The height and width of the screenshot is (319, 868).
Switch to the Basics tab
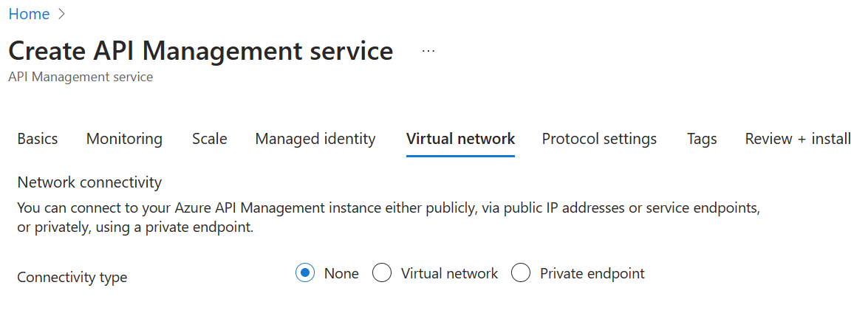point(38,139)
